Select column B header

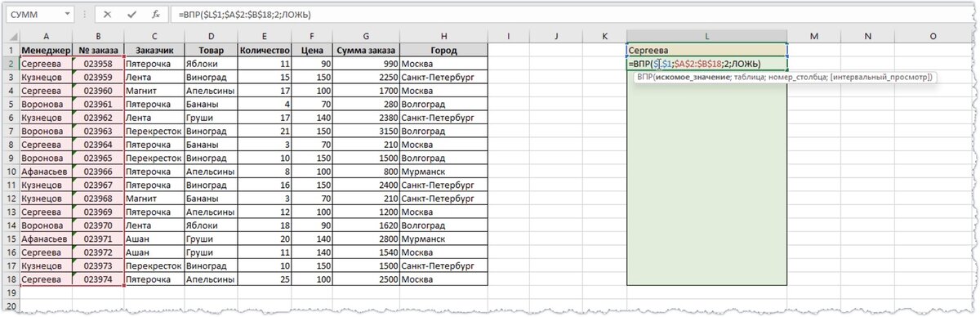(x=98, y=36)
